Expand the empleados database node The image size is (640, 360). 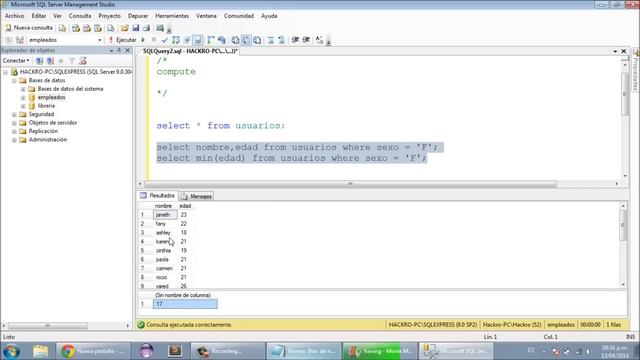[23, 98]
